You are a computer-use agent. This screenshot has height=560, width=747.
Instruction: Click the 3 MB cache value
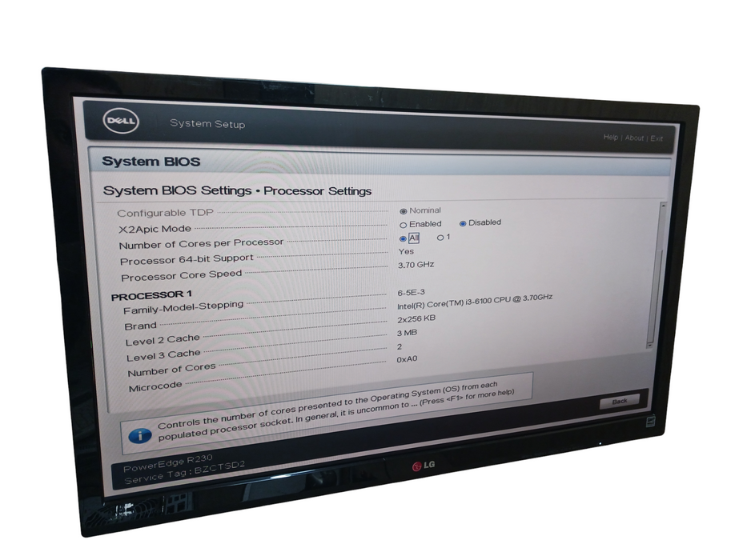[407, 333]
